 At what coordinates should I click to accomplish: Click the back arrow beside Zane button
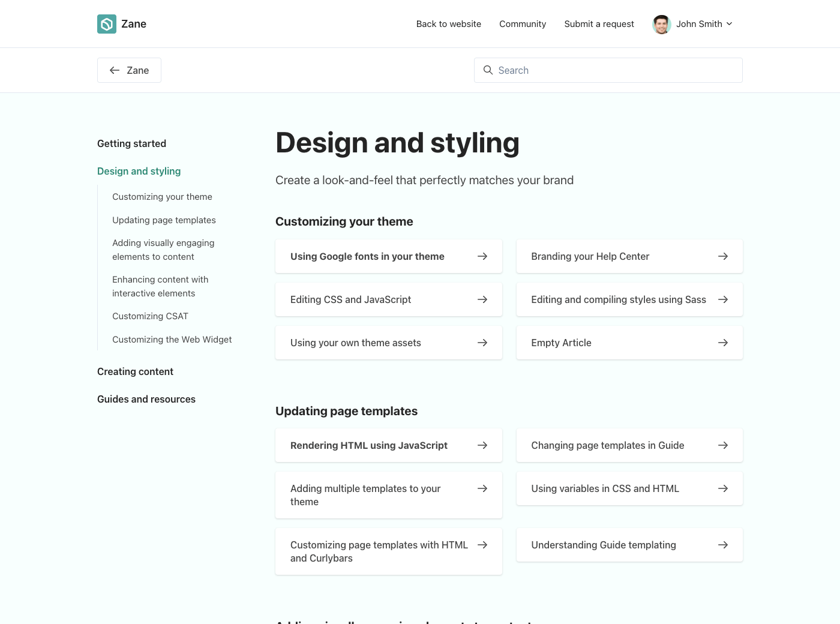115,70
